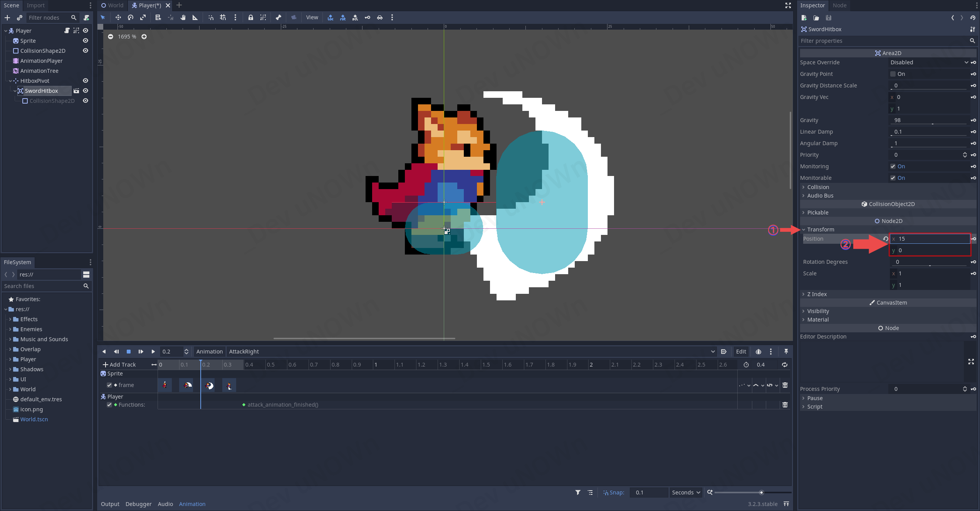The width and height of the screenshot is (980, 511).
Task: Click the Lock selected node icon
Action: tap(250, 17)
